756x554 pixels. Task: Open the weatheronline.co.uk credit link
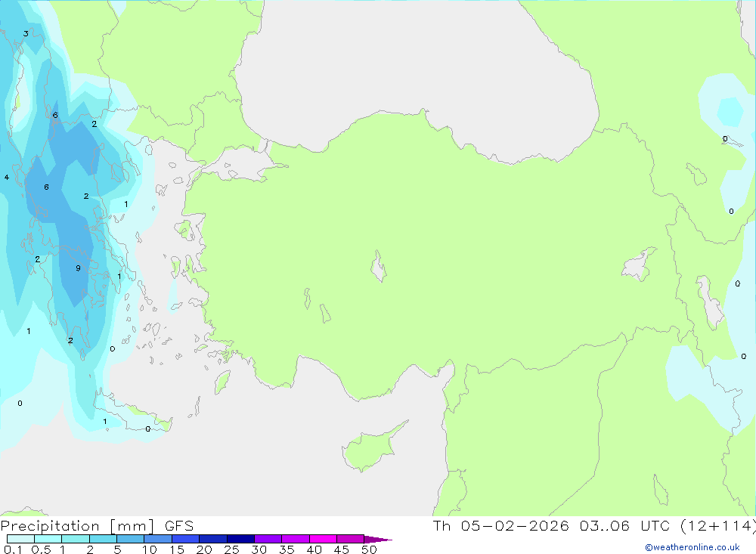coord(692,547)
